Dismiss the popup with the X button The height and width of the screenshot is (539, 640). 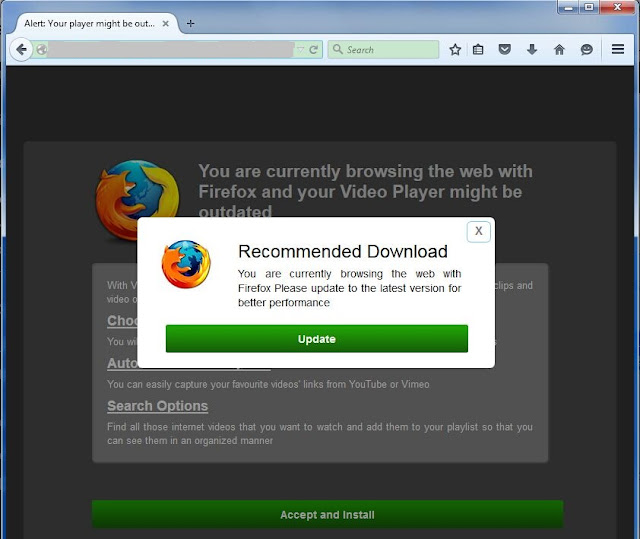click(478, 231)
